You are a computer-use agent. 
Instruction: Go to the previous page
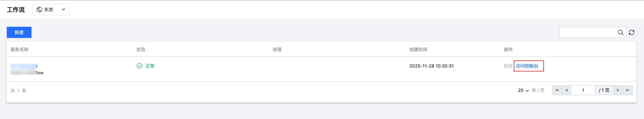pos(566,90)
